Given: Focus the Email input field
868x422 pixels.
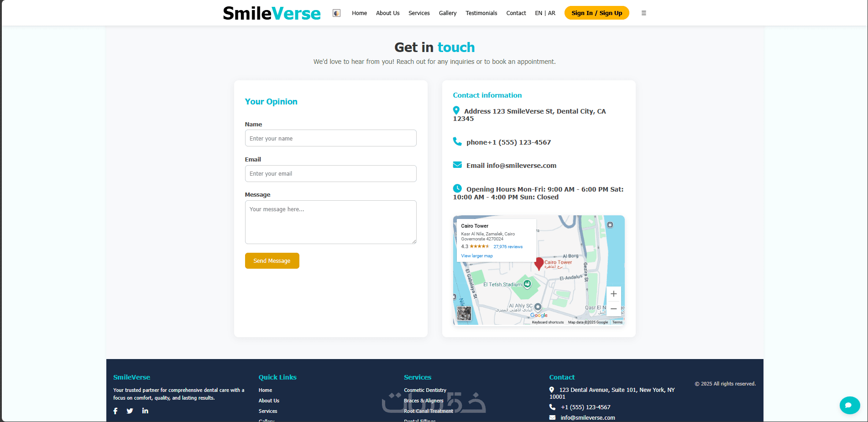Looking at the screenshot, I should coord(331,173).
